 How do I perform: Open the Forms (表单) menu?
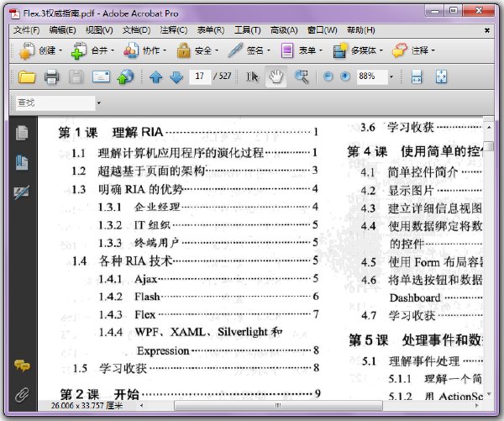click(211, 30)
